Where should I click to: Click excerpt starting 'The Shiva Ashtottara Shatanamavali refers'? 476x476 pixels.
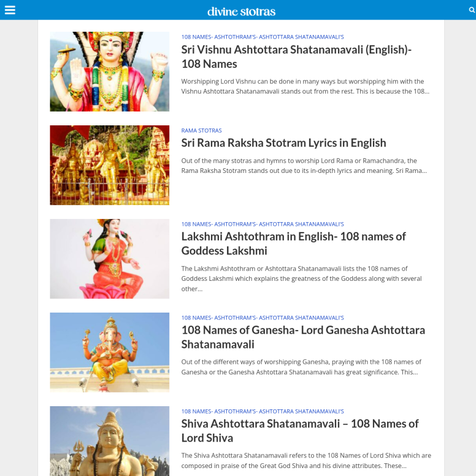pos(306,461)
